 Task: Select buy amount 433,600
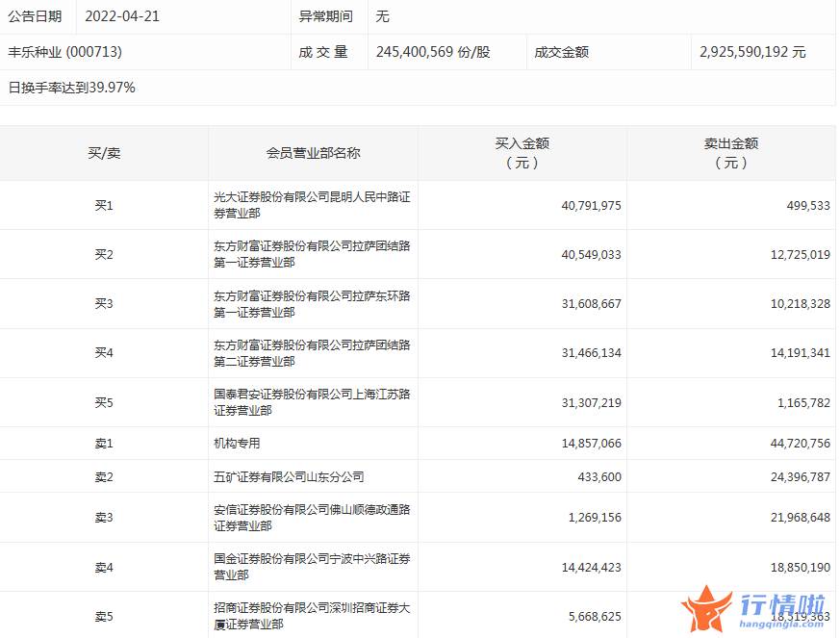tap(599, 476)
